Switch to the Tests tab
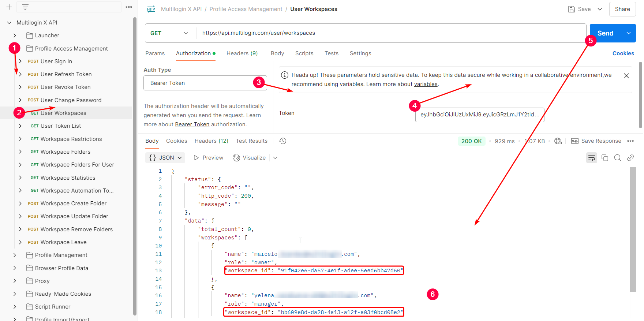The height and width of the screenshot is (321, 644). [x=332, y=53]
